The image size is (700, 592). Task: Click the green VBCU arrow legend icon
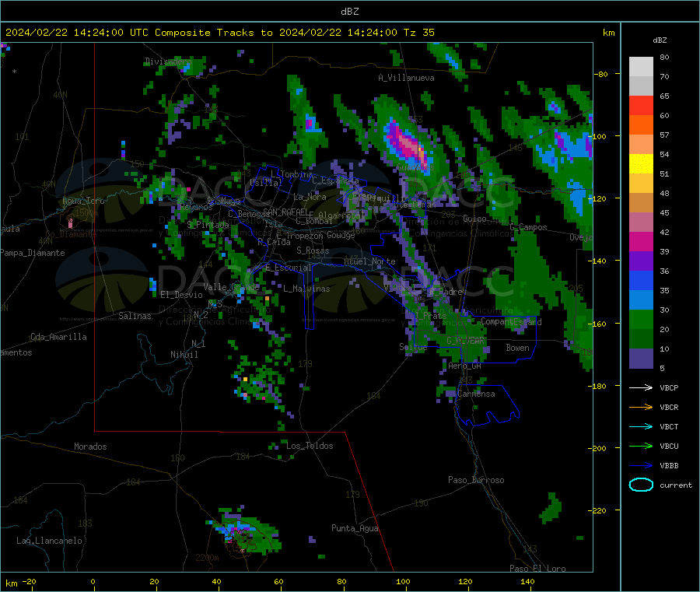(641, 446)
